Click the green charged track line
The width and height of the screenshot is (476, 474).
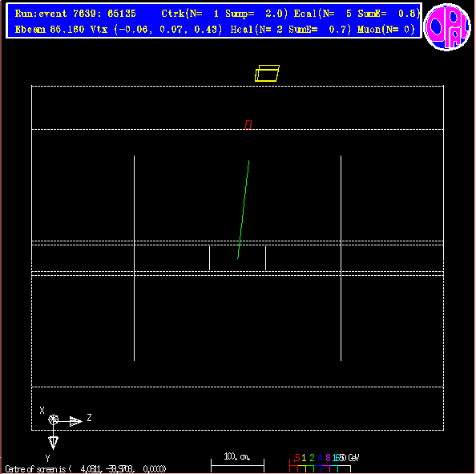(244, 209)
